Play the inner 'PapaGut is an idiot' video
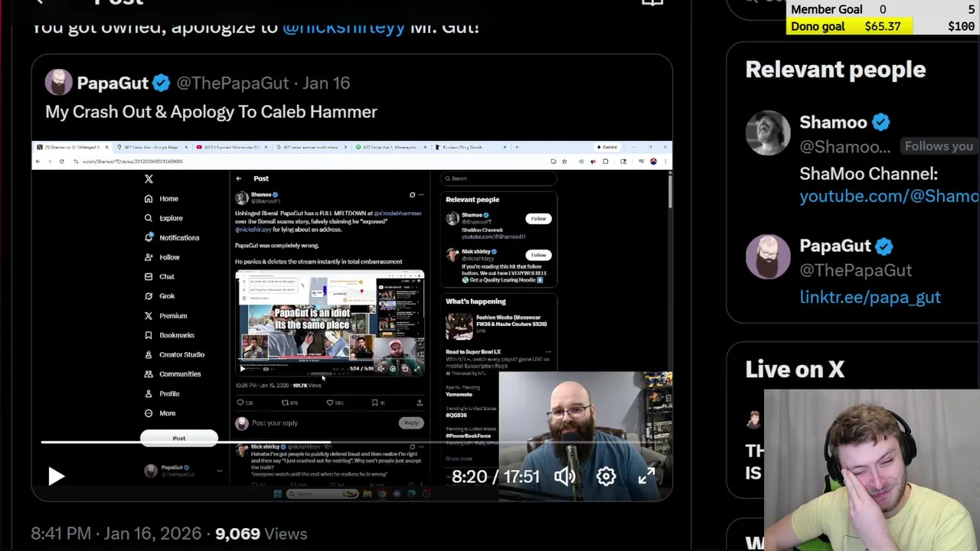 (243, 368)
